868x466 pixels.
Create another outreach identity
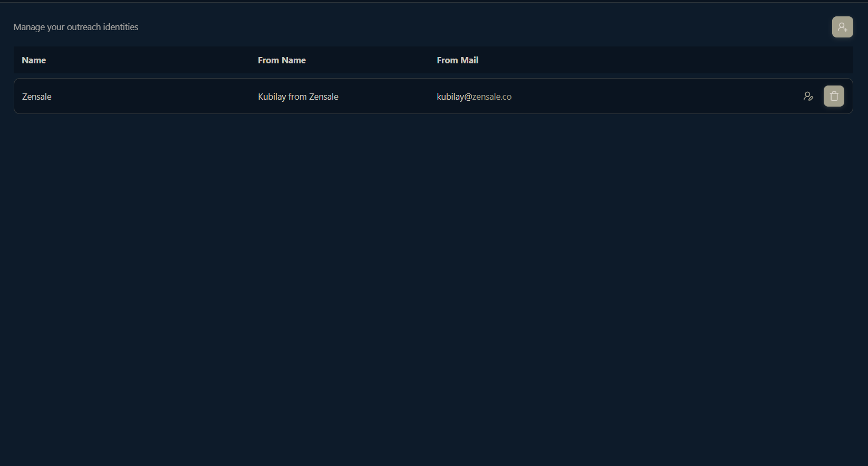click(x=842, y=27)
